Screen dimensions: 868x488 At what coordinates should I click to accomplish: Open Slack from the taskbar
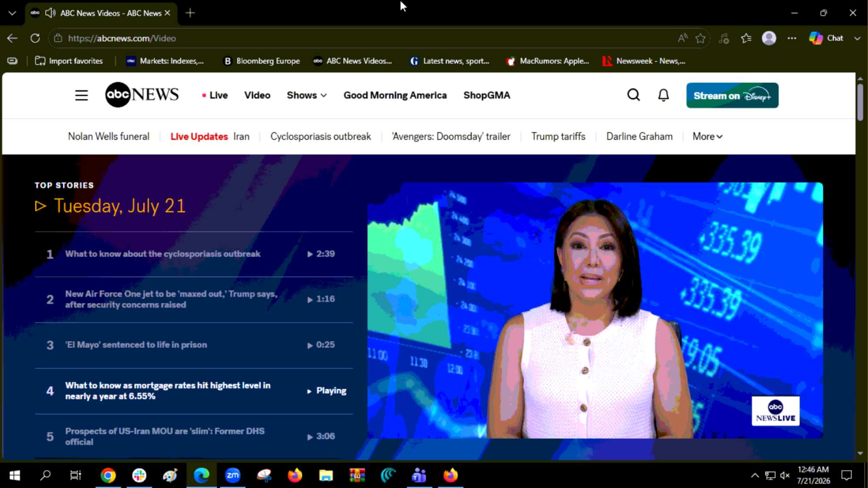coord(139,475)
